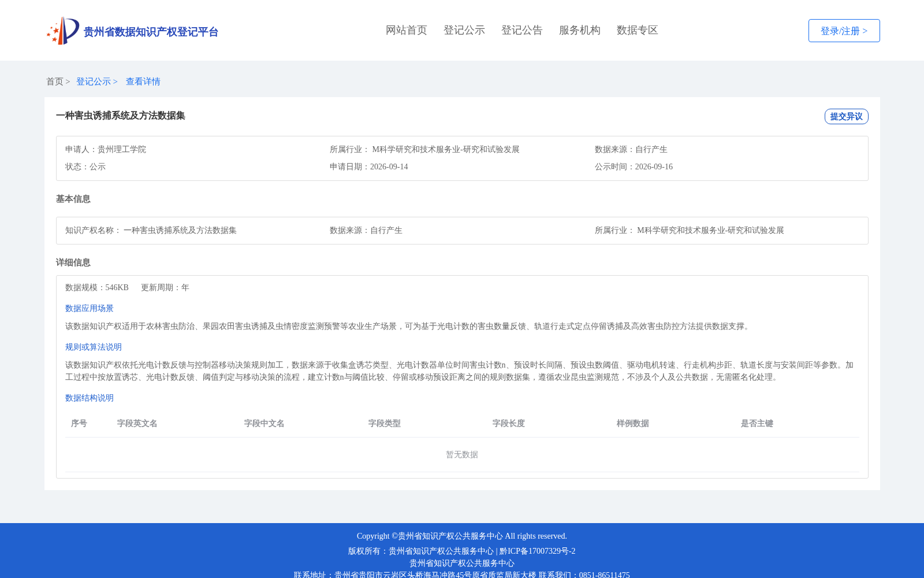
Task: Select the title 一种害虫诱捕系统及方法数据集
Action: click(121, 116)
